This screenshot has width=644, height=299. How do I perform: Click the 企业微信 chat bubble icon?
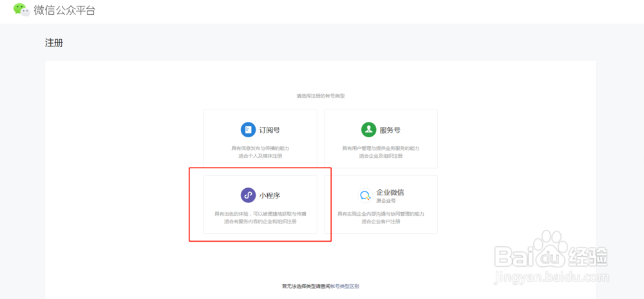366,195
